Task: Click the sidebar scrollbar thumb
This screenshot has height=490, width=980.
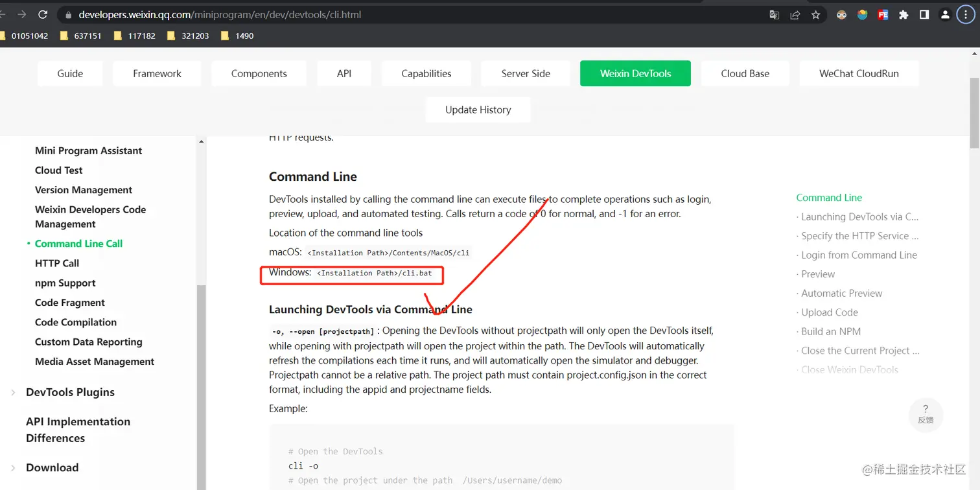Action: tap(201, 388)
